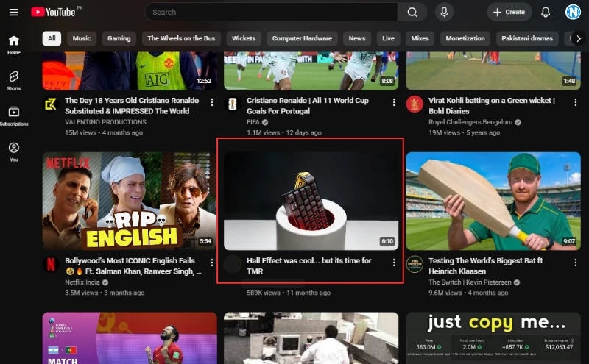Select the Mixes filter chip

click(x=420, y=38)
